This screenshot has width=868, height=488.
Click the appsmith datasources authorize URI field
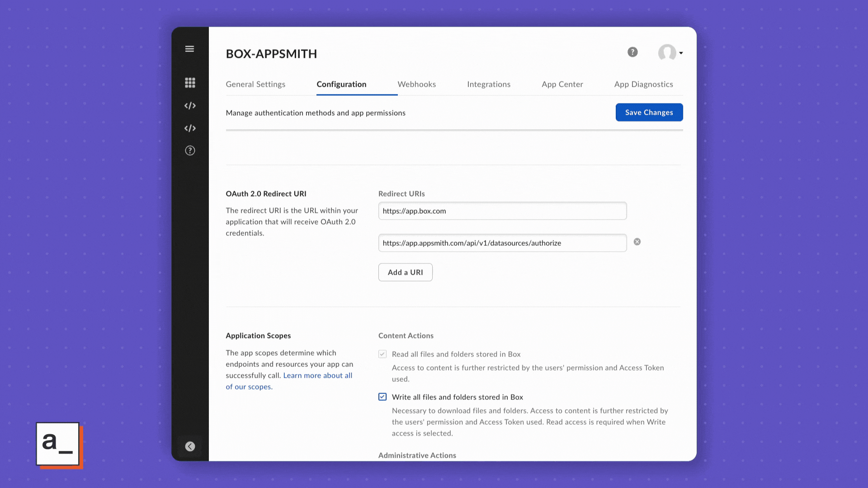point(502,243)
